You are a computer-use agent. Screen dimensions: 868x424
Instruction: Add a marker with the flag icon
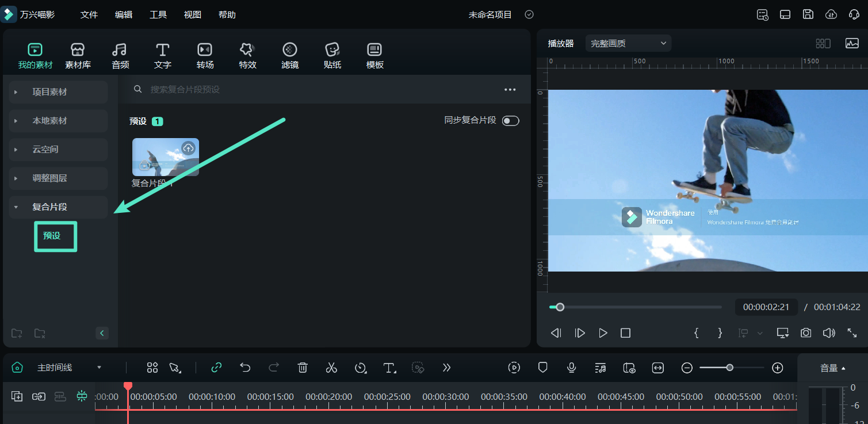pos(542,367)
